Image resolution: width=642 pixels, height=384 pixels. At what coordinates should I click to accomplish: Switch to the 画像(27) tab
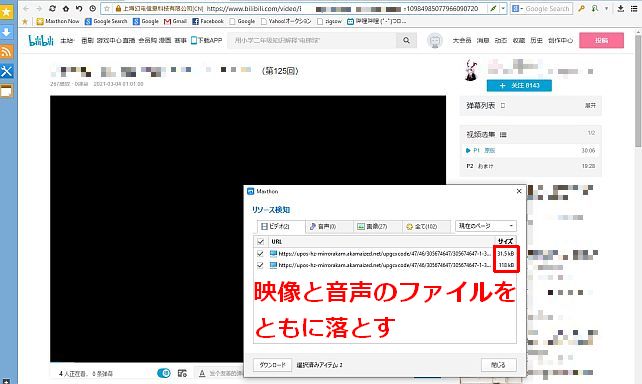[378, 226]
